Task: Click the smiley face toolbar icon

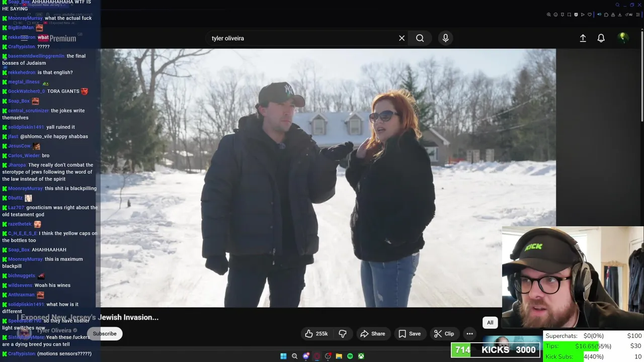Action: [x=555, y=15]
